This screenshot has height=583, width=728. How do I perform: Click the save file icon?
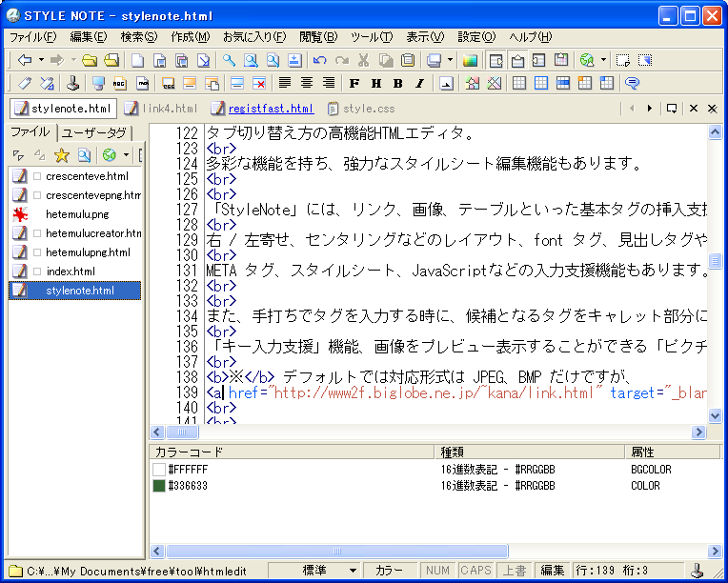[x=160, y=60]
